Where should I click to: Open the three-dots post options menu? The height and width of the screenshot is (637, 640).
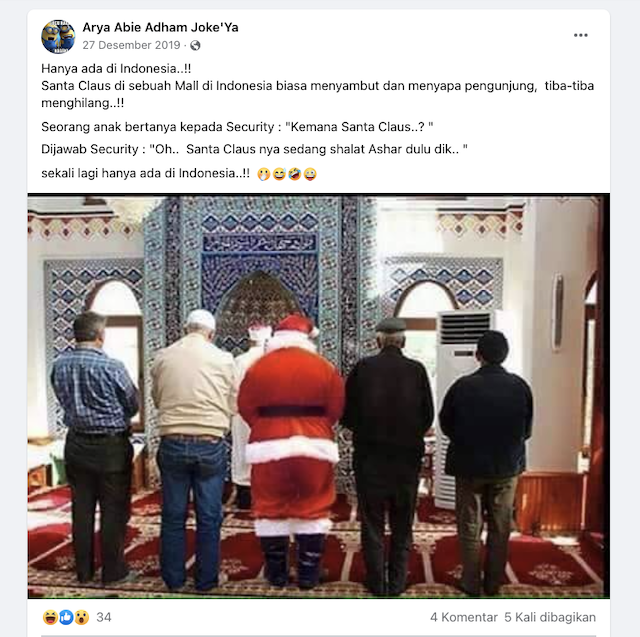pos(580,36)
